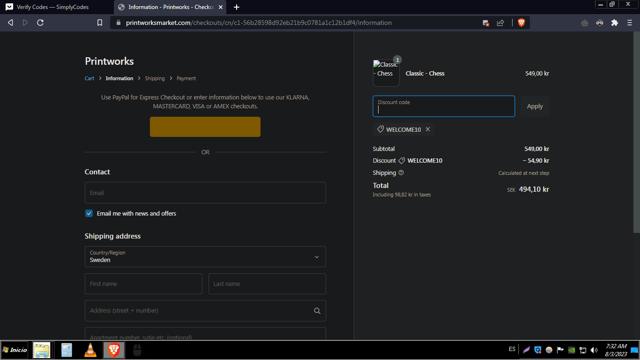Screen dimensions: 640x360
Task: Click the address bar URL
Action: coord(259,23)
